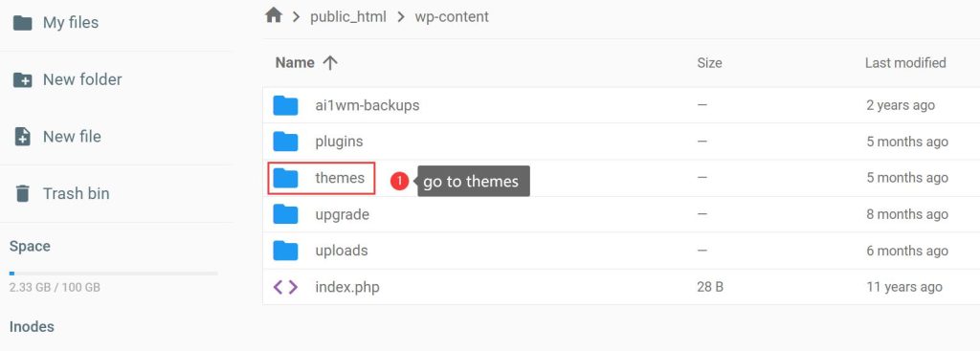Click the New folder plus icon

pyautogui.click(x=23, y=80)
